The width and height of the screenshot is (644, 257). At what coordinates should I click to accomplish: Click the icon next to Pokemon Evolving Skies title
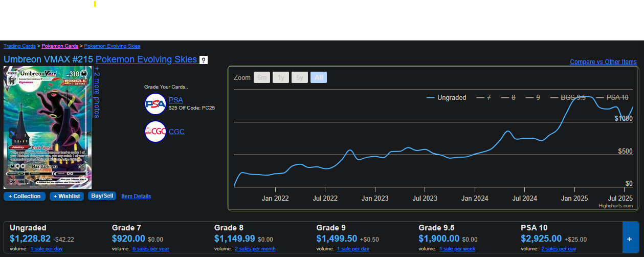point(204,60)
